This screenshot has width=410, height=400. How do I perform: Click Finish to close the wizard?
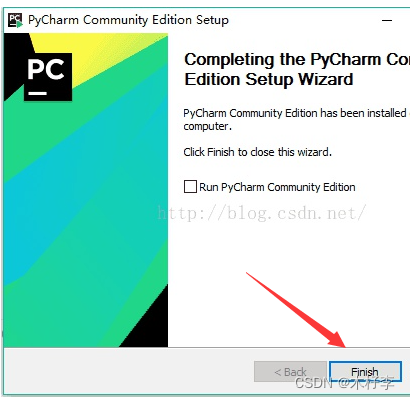[365, 371]
